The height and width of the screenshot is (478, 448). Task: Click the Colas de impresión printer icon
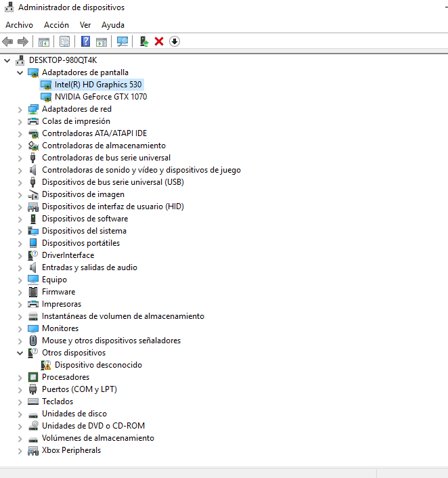click(x=33, y=121)
